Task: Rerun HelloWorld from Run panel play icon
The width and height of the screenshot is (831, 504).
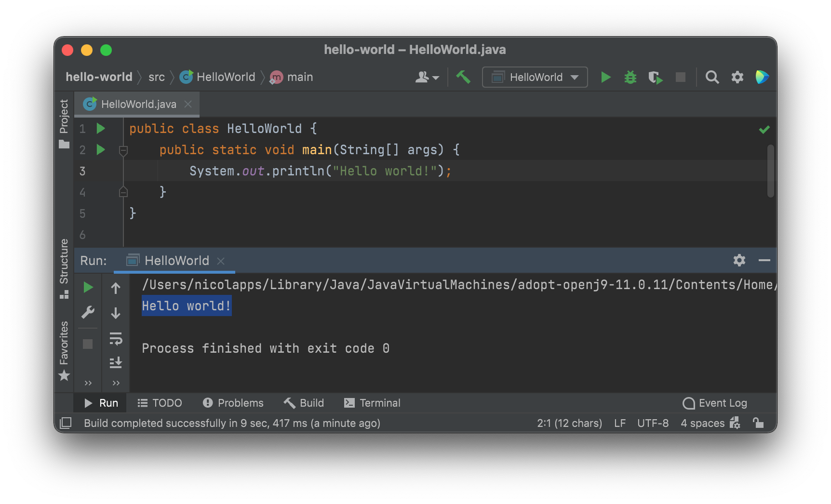Action: pyautogui.click(x=88, y=288)
